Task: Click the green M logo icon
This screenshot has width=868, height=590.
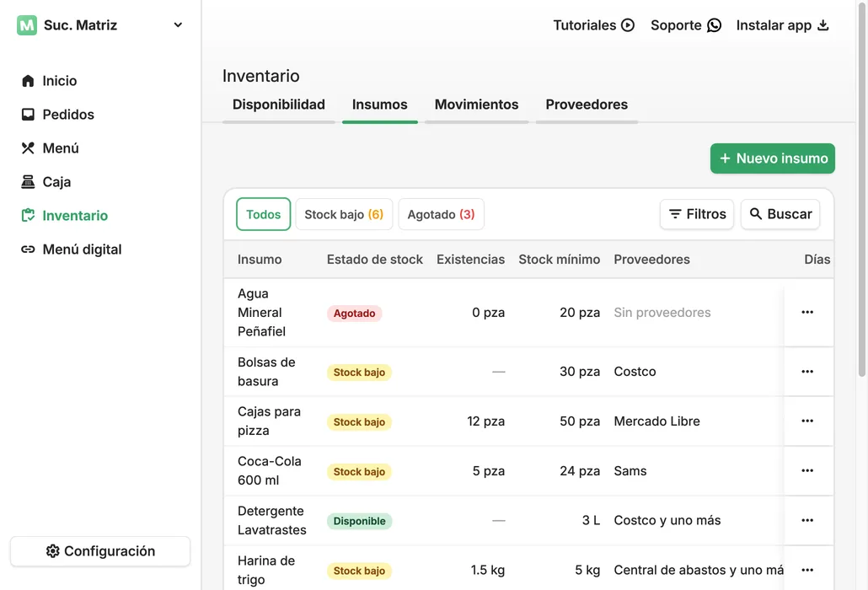Action: [27, 25]
